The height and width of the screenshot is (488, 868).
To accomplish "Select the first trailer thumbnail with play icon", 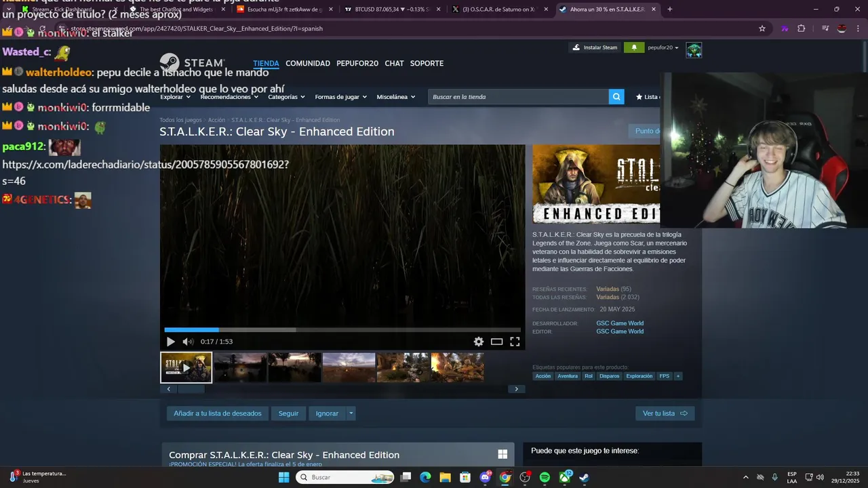I will [x=186, y=367].
